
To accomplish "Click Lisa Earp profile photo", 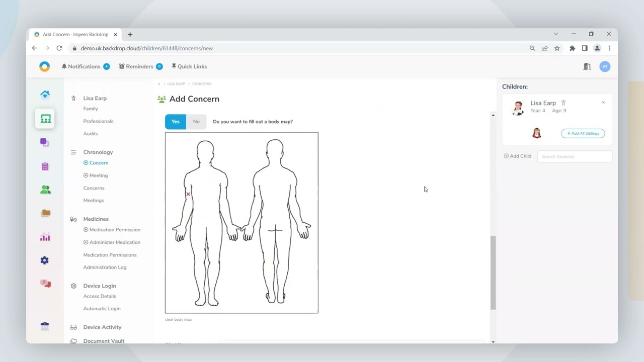I will pos(518,108).
